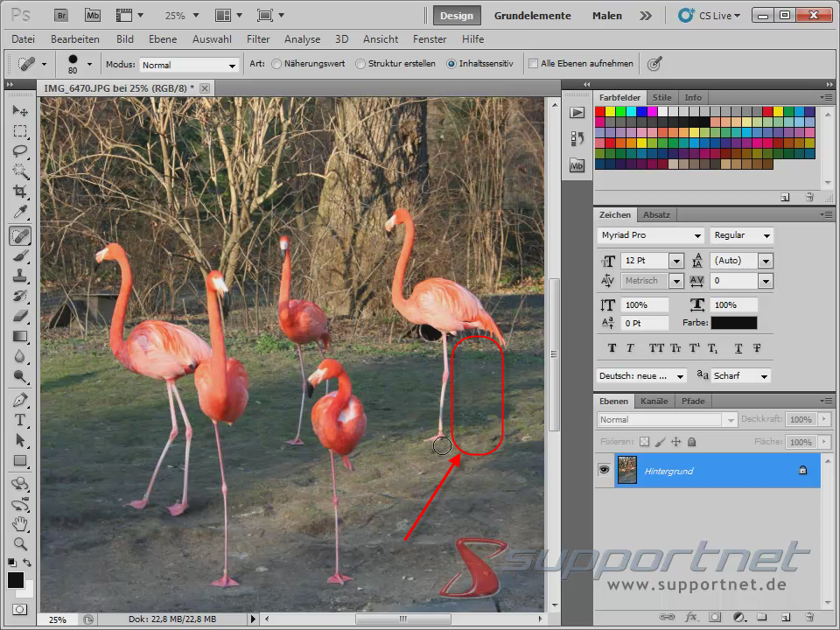Image resolution: width=840 pixels, height=630 pixels.
Task: Select the Näherungswert radio button
Action: coord(276,63)
